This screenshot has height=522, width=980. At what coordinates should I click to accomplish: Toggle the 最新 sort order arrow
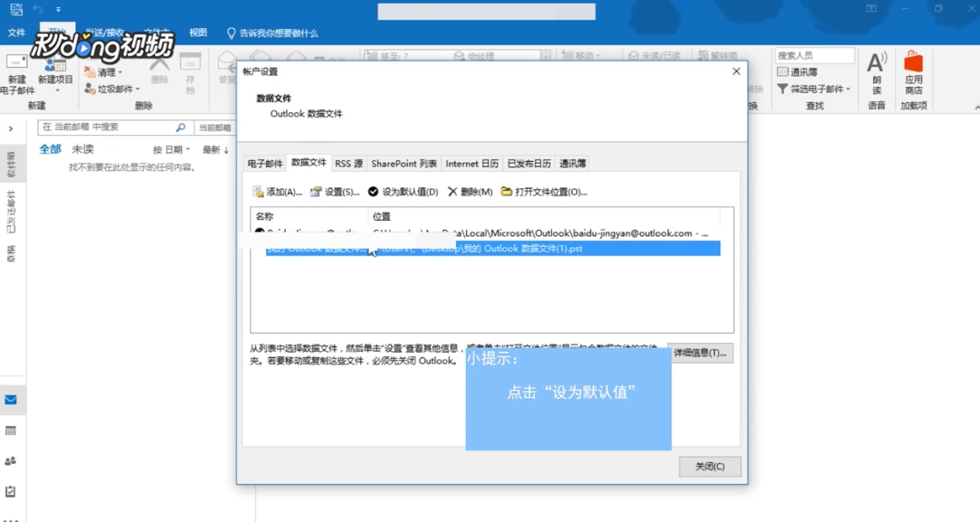coord(215,149)
